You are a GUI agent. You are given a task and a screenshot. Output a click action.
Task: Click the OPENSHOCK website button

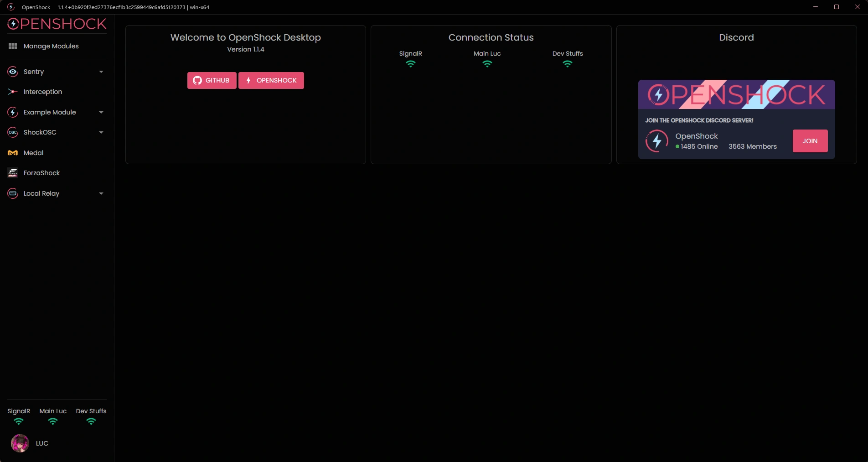tap(271, 80)
